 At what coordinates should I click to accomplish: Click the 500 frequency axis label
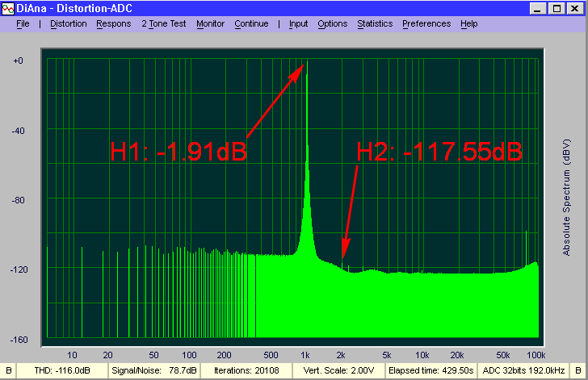coord(271,355)
